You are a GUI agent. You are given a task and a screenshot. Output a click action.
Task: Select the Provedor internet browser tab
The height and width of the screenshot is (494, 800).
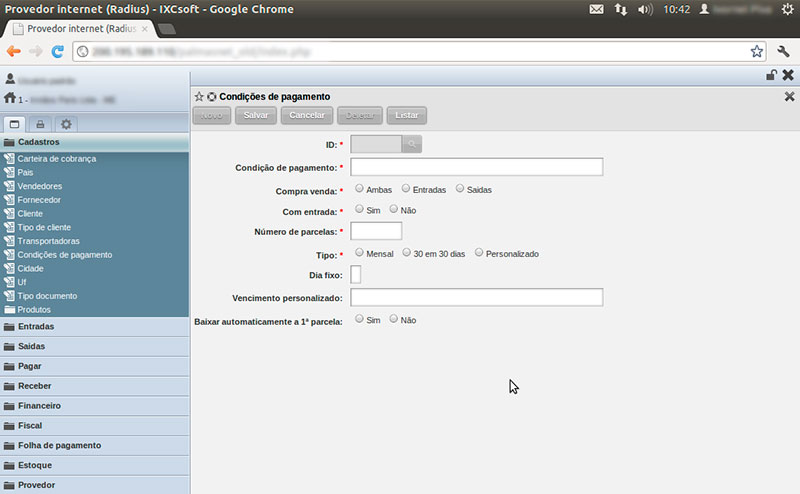(x=79, y=29)
